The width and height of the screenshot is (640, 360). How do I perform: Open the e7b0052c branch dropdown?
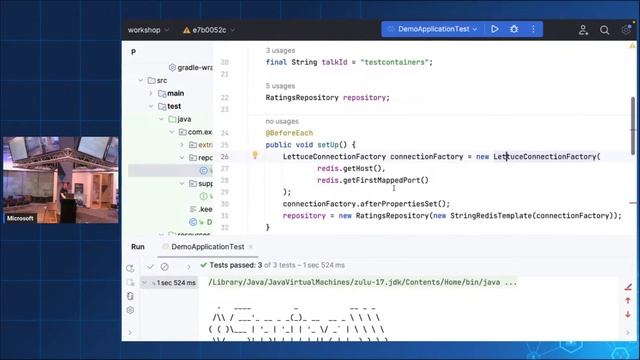(209, 30)
